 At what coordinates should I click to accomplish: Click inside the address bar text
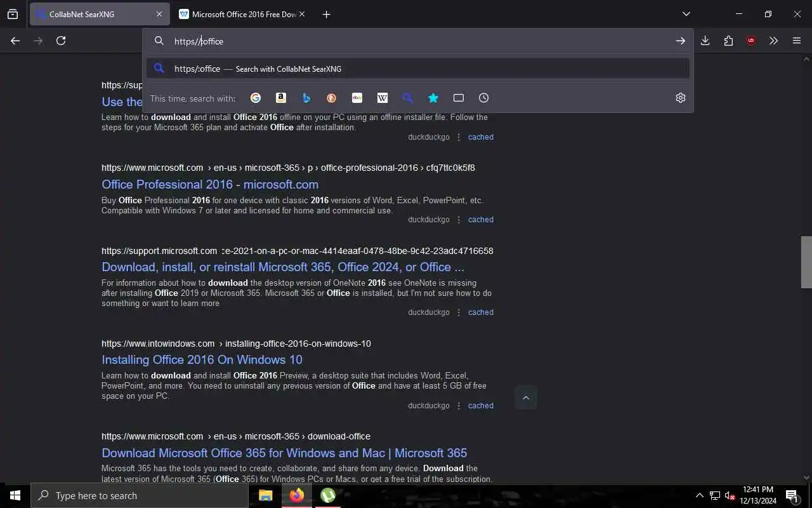pos(419,41)
